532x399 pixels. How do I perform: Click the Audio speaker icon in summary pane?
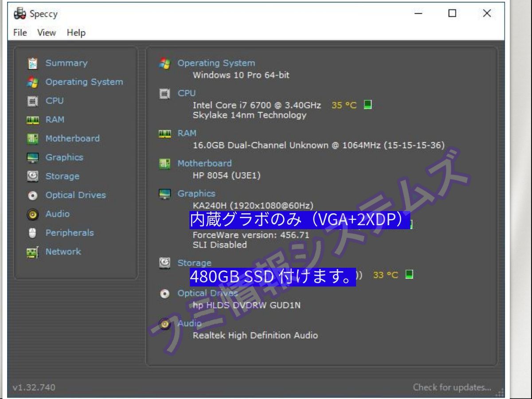point(164,324)
